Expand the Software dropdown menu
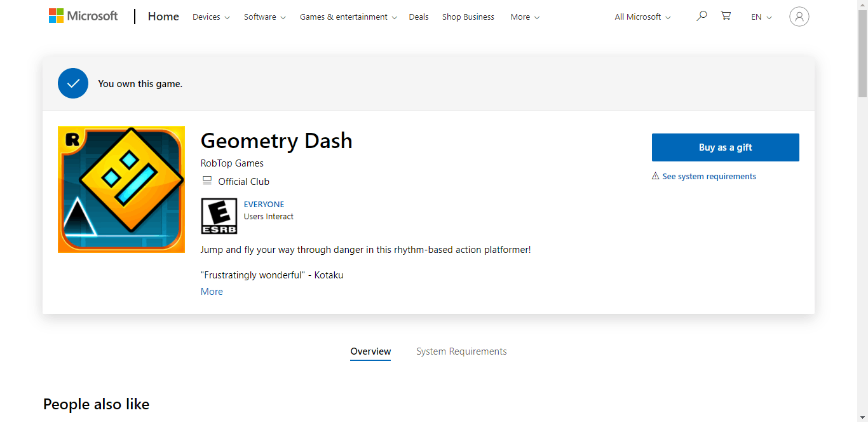868x422 pixels. pos(265,17)
